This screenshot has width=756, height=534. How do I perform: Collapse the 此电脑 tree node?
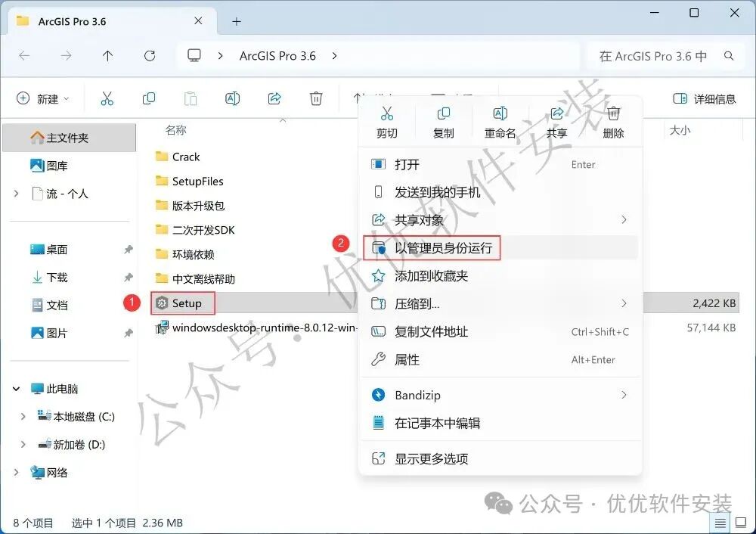point(17,388)
